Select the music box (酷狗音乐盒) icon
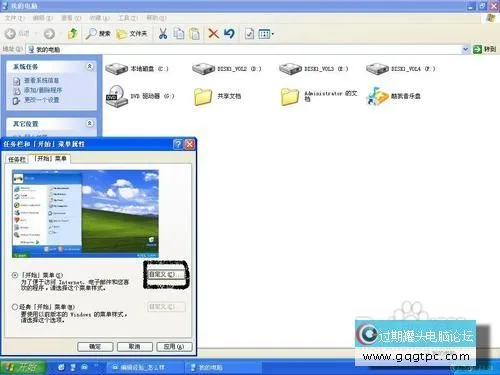The height and width of the screenshot is (375, 500). [394, 96]
